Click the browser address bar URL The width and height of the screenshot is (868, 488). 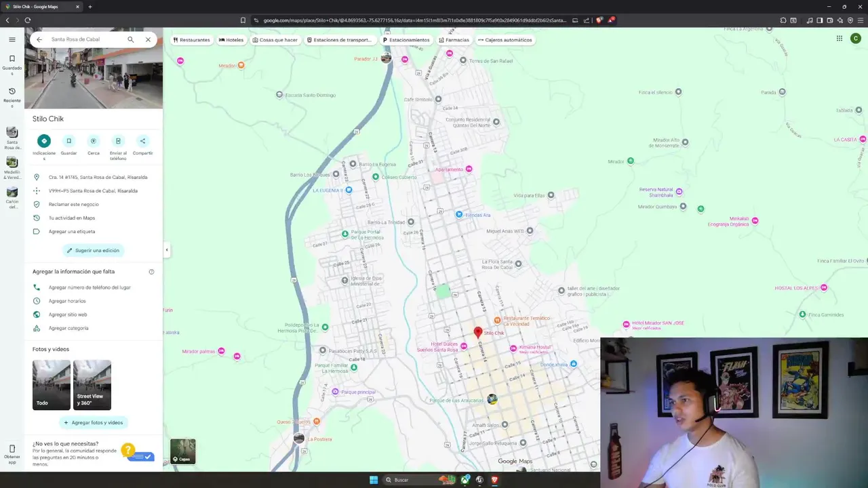click(414, 20)
